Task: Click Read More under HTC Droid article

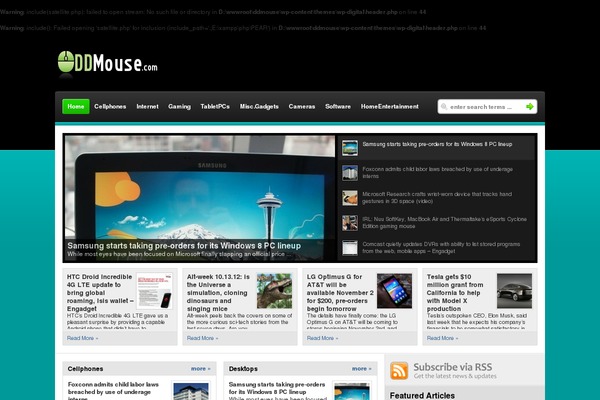Action: pos(82,338)
